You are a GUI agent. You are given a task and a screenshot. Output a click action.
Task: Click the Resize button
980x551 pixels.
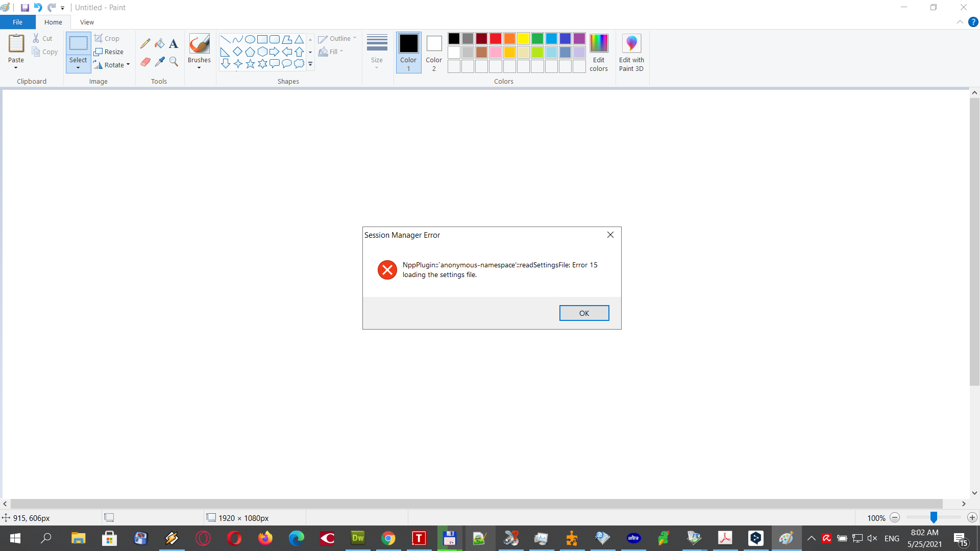[109, 52]
